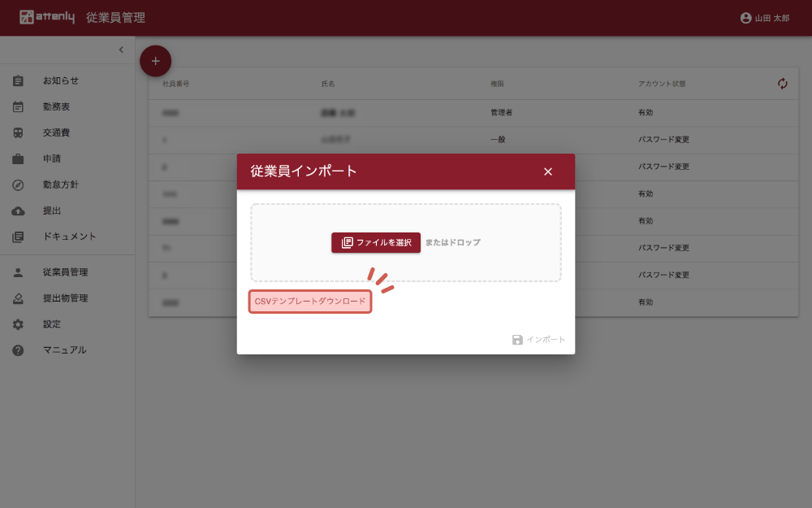Click the 申請 briefcase icon
Image resolution: width=812 pixels, height=508 pixels.
click(18, 158)
